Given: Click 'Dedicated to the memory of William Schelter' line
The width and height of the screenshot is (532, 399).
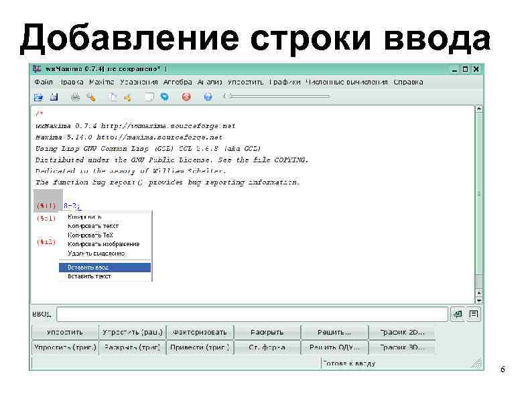Looking at the screenshot, I should tap(130, 171).
